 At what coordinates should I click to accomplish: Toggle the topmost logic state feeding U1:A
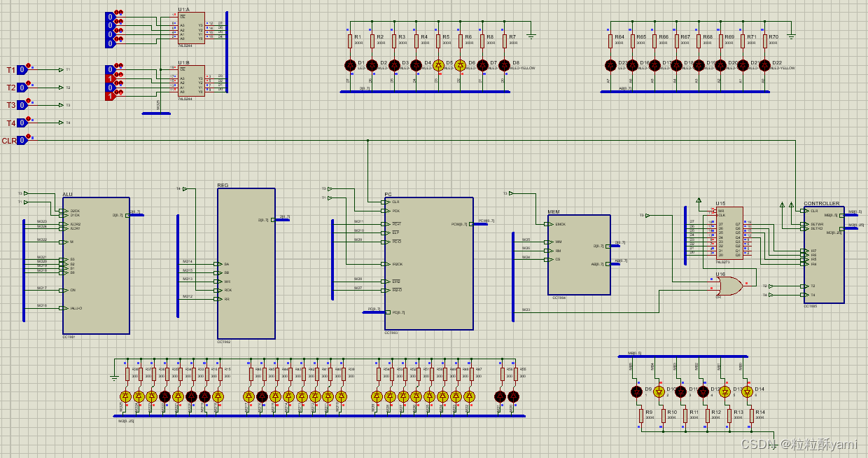[x=110, y=16]
